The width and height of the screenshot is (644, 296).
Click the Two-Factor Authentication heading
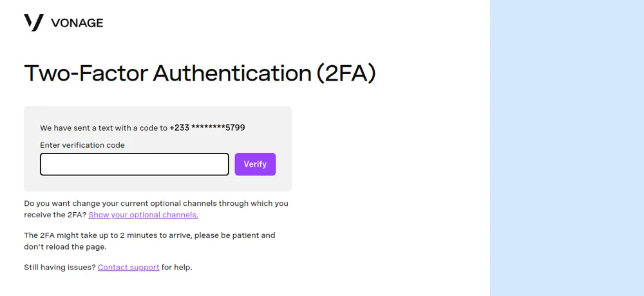[169, 74]
